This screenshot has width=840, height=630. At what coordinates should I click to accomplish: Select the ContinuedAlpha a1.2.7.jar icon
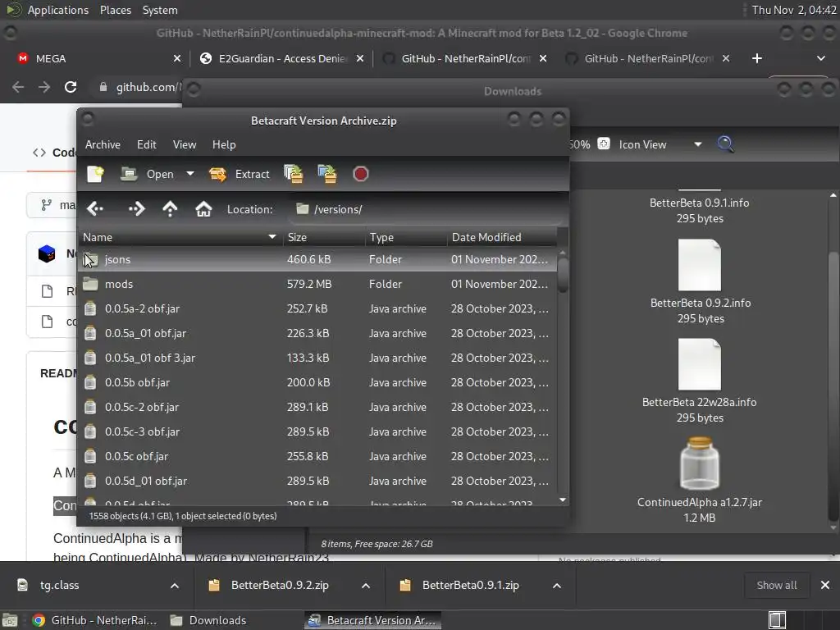click(699, 463)
